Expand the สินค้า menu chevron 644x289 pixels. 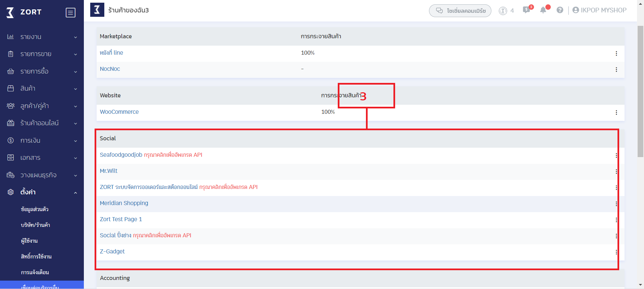(x=75, y=89)
